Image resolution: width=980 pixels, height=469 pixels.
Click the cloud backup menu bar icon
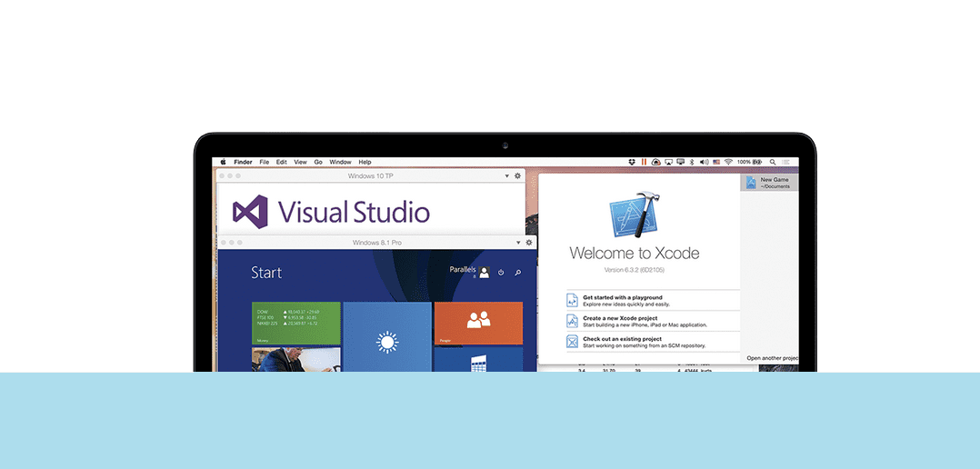pos(656,162)
